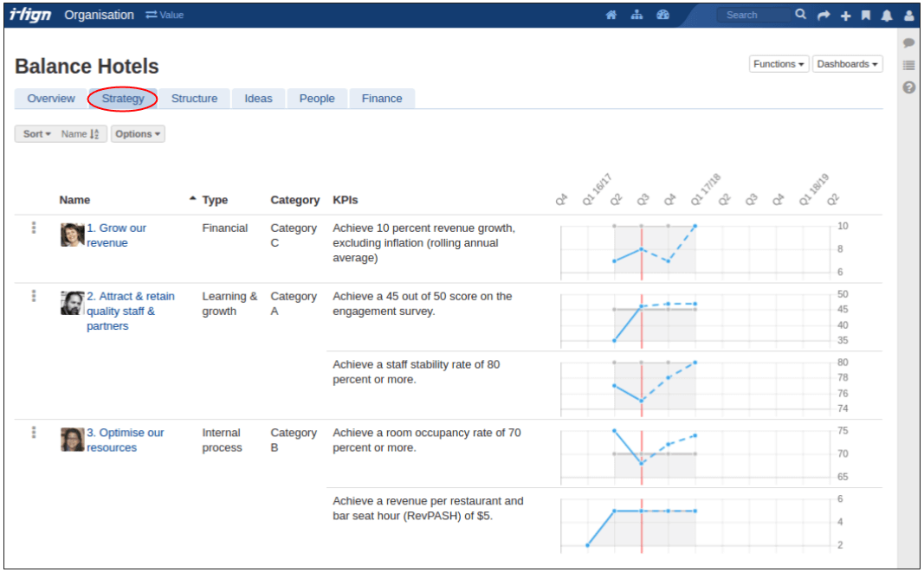Click into the Search field
The image size is (924, 572).
click(x=752, y=15)
